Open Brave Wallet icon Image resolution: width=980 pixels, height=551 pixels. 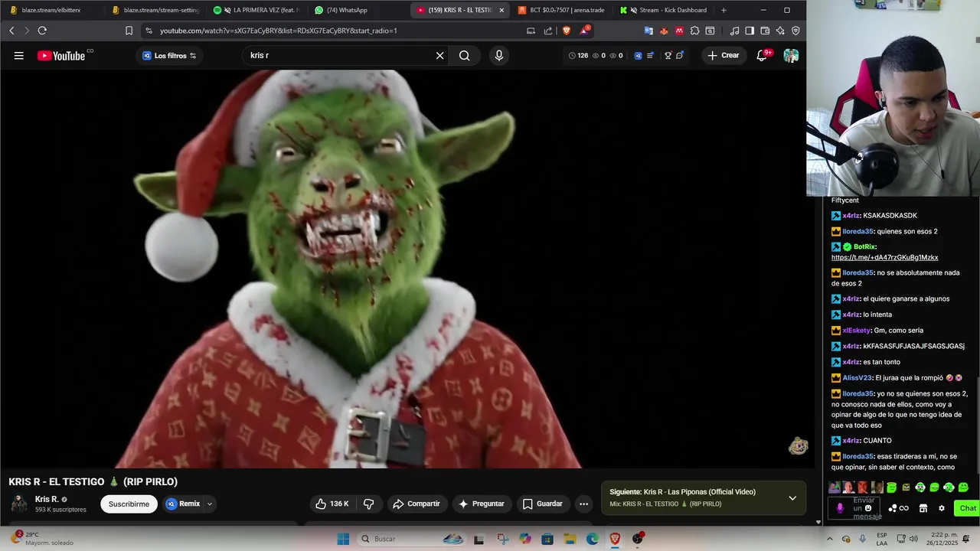(765, 31)
